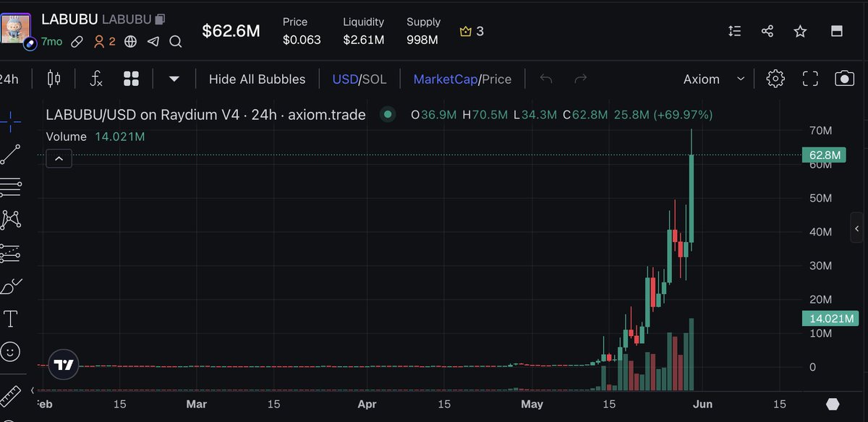Open the 24h timeframe selector

click(9, 79)
